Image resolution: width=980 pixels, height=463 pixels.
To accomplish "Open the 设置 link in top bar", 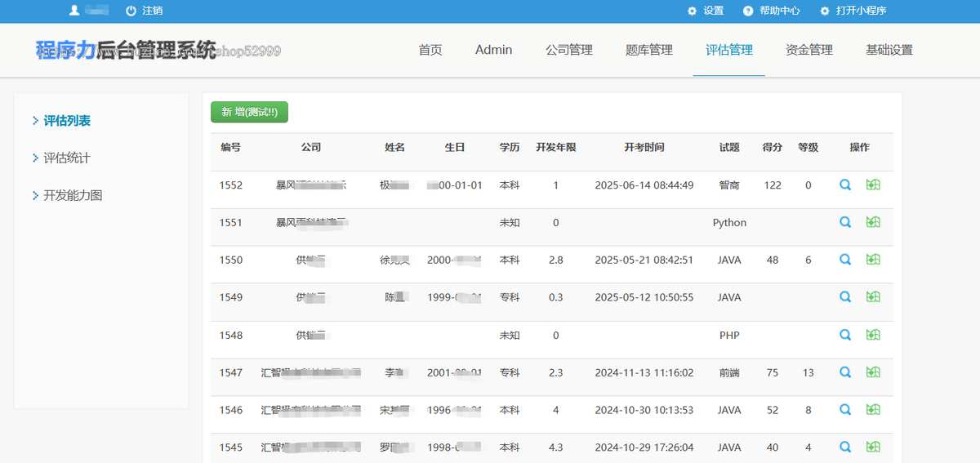I will [714, 11].
